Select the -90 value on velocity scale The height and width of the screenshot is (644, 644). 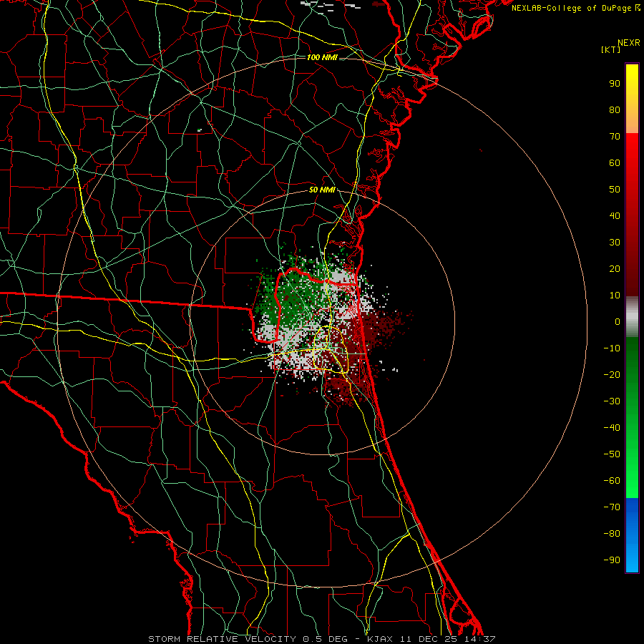(x=612, y=560)
